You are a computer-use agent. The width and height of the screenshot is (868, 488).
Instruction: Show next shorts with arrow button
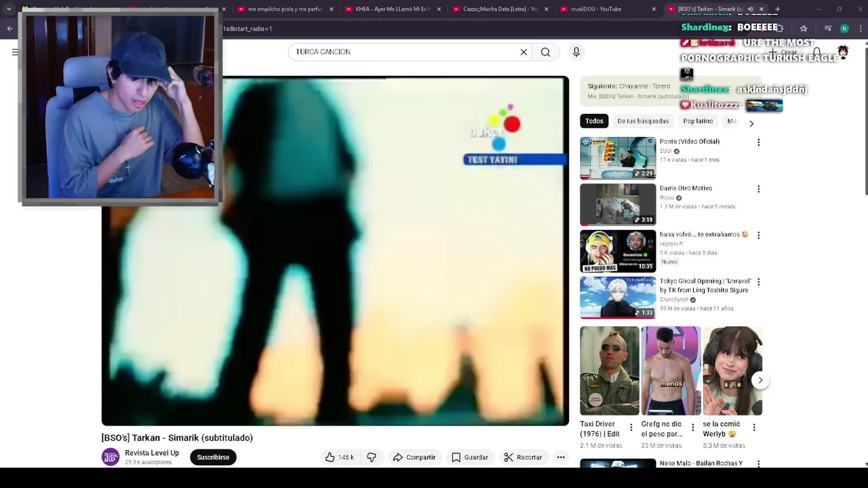coord(760,380)
